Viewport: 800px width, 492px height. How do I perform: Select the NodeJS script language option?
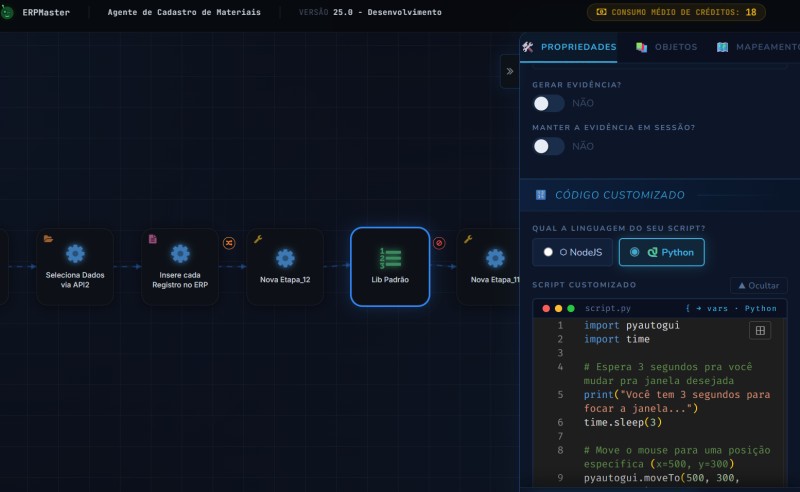pos(572,252)
